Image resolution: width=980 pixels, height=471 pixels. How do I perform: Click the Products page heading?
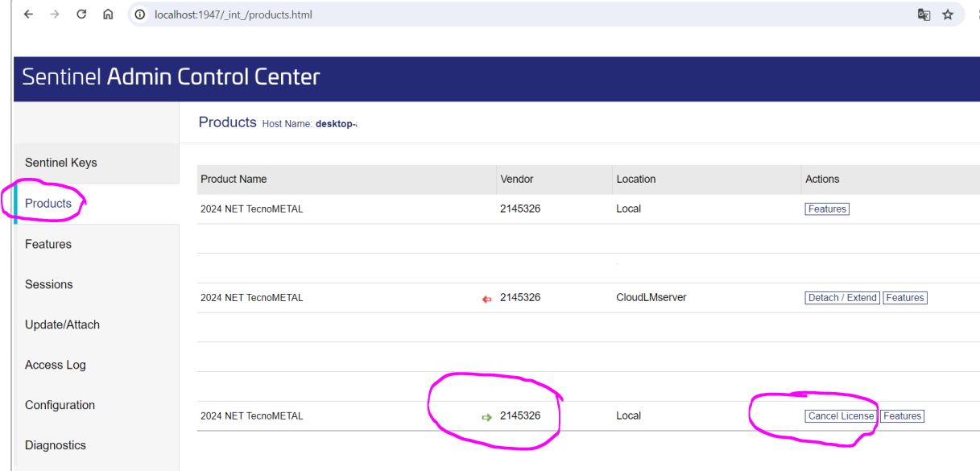click(x=227, y=122)
